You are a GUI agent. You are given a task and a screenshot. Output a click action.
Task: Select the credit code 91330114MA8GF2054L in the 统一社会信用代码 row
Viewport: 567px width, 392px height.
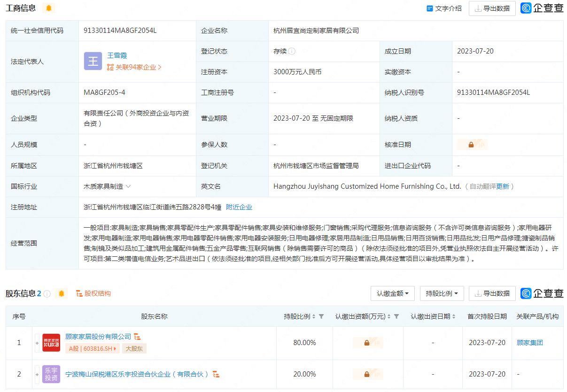[120, 31]
